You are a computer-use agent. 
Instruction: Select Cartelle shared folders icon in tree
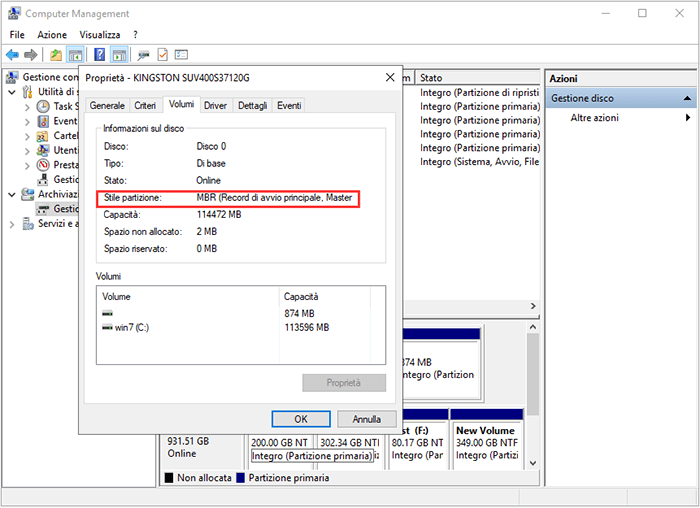tap(43, 136)
